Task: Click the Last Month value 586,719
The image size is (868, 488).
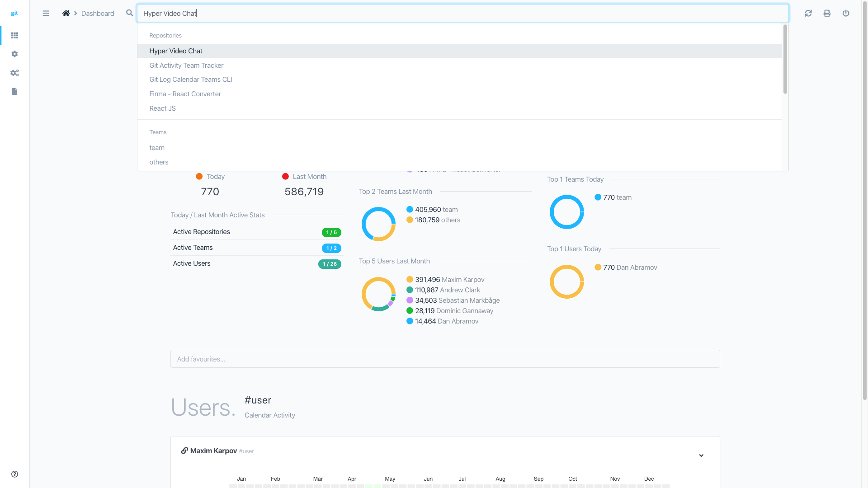Action: coord(304,192)
